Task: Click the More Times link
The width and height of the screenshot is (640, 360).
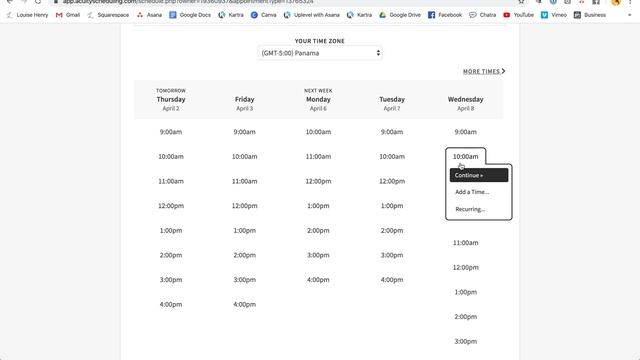Action: (484, 71)
